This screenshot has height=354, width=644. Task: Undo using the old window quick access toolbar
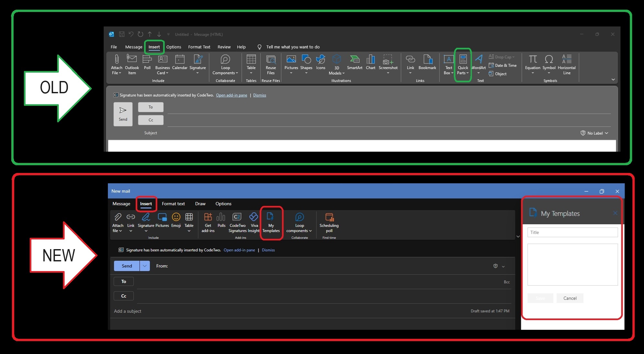tap(131, 34)
